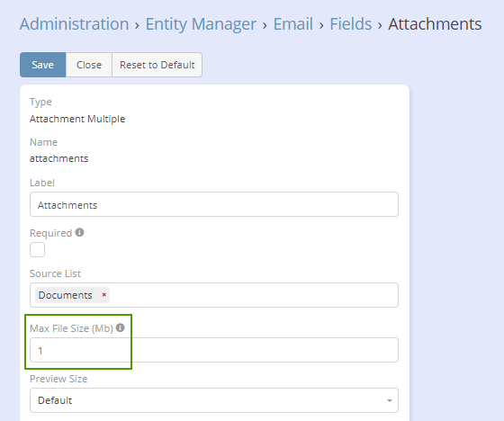This screenshot has height=421, width=504.
Task: Click into the Label text field
Action: (x=214, y=204)
